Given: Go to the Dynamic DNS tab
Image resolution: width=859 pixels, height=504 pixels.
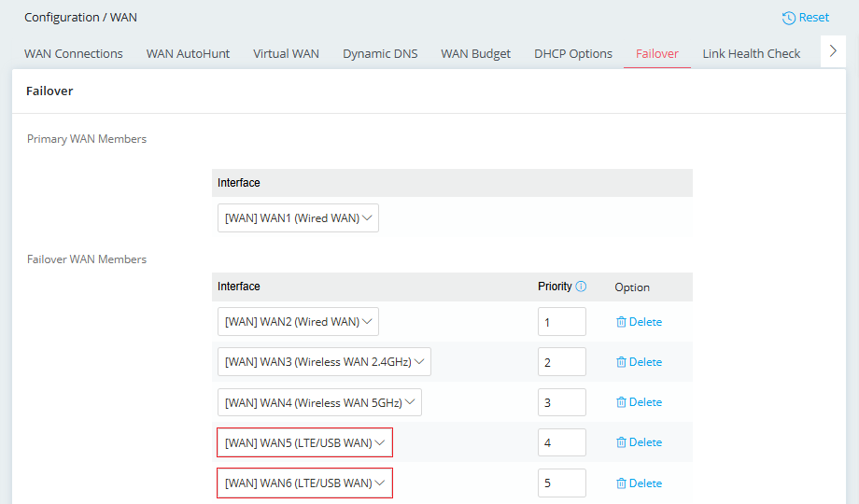Looking at the screenshot, I should pyautogui.click(x=380, y=54).
